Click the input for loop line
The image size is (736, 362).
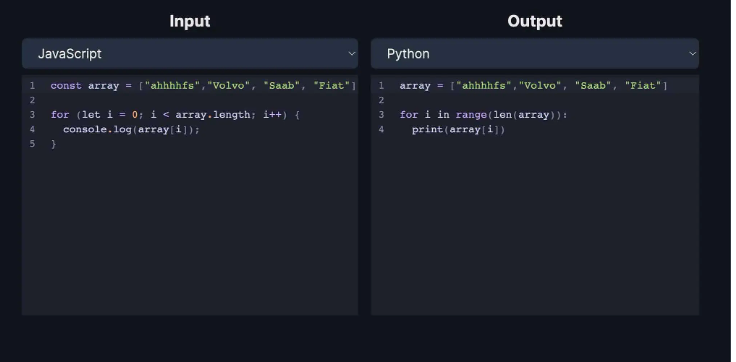pyautogui.click(x=175, y=115)
